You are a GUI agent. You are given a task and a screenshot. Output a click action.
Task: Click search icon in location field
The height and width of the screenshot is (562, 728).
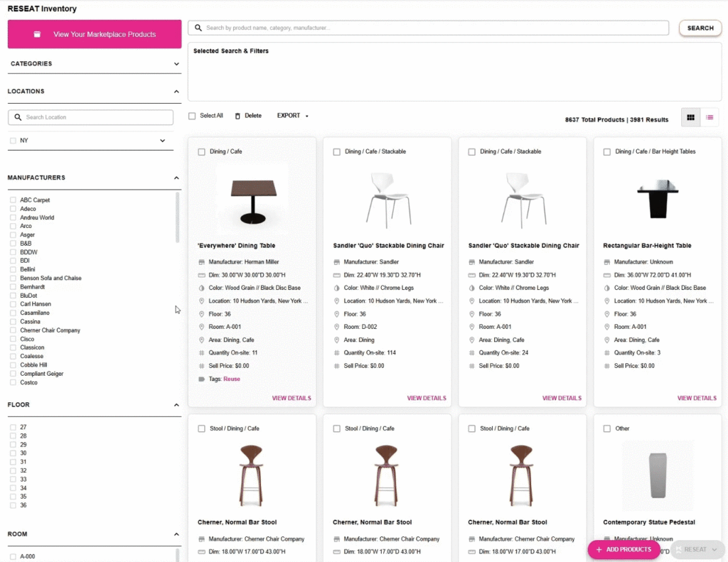(x=18, y=117)
